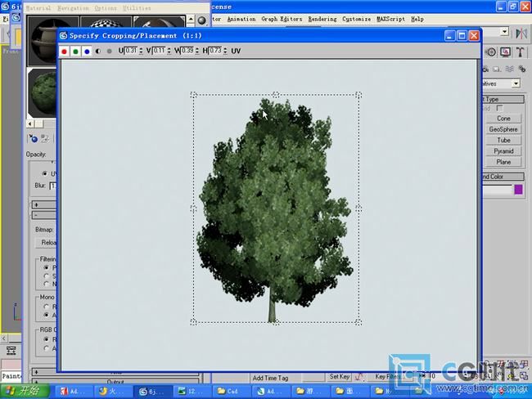Click the Mirror tool icon in toolbar
This screenshot has height=399, width=532.
(521, 32)
